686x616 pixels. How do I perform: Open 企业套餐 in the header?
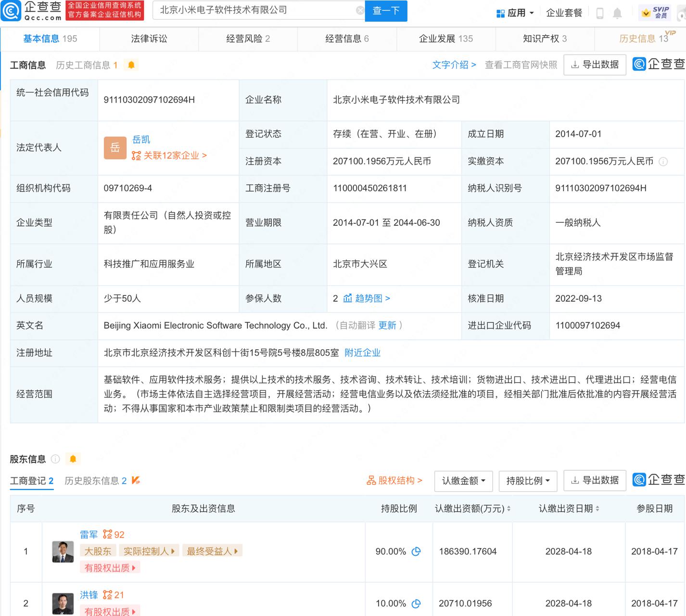564,13
